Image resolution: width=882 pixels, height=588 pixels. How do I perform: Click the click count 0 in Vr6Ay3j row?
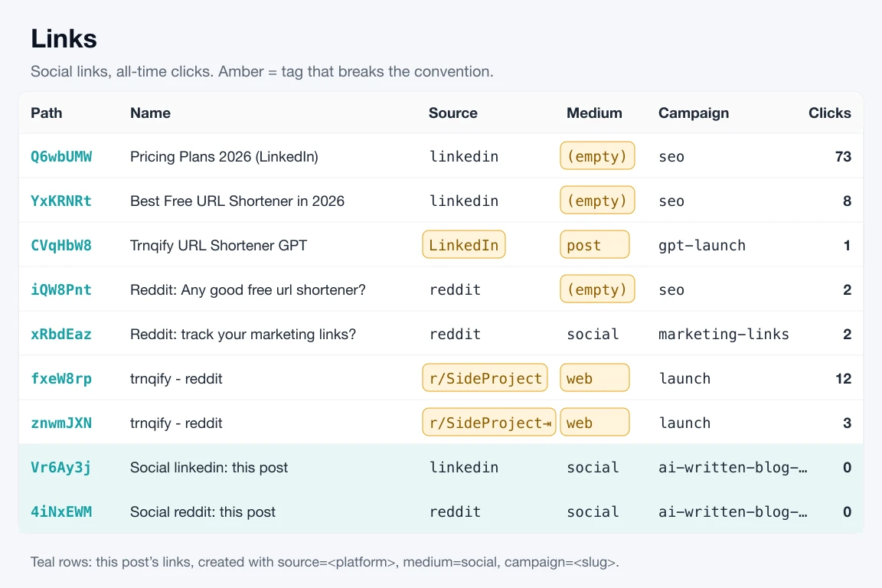pyautogui.click(x=847, y=468)
